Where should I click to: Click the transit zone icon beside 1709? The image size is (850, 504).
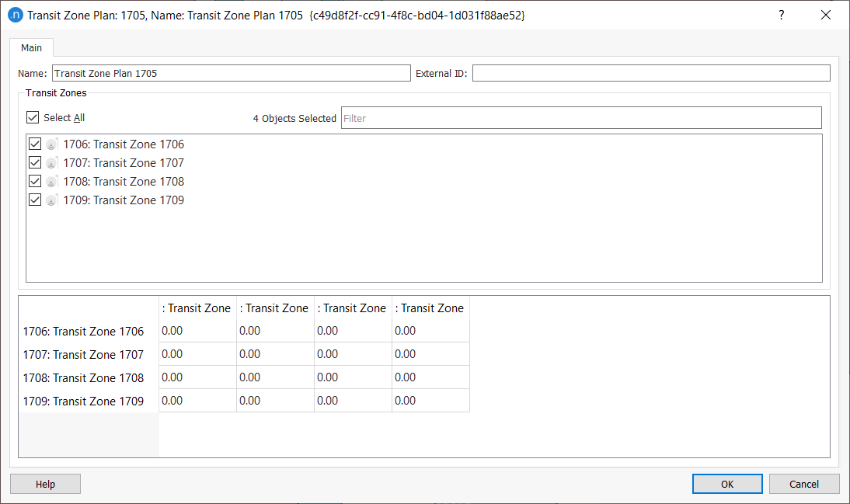coord(52,200)
